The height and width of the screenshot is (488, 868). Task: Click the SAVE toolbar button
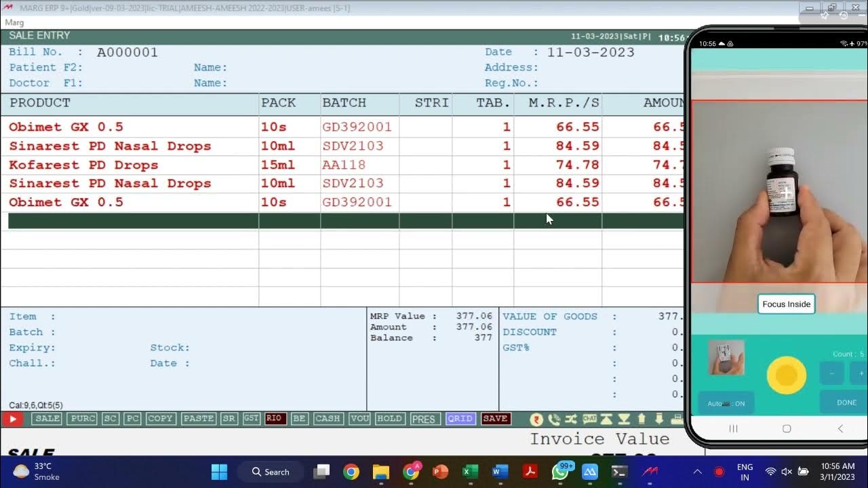[x=496, y=419]
